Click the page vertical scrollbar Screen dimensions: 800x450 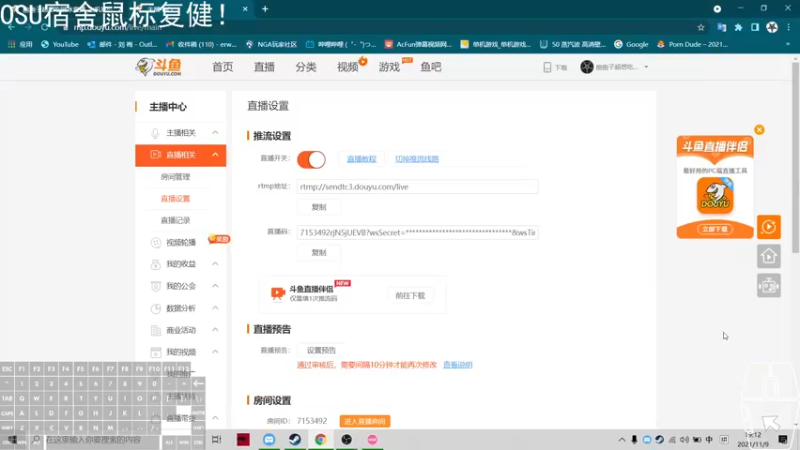coord(795,158)
